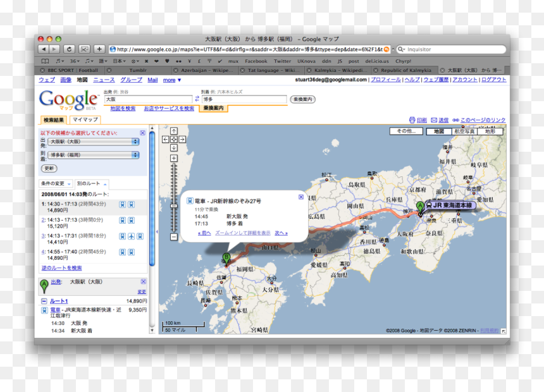
Task: Pan the map down with the arrow
Action: pos(174,148)
